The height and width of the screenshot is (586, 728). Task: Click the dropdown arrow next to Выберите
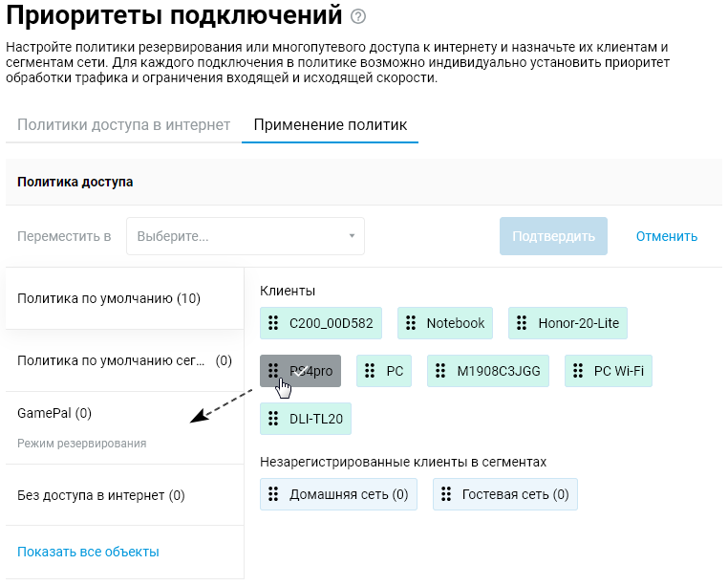point(351,236)
